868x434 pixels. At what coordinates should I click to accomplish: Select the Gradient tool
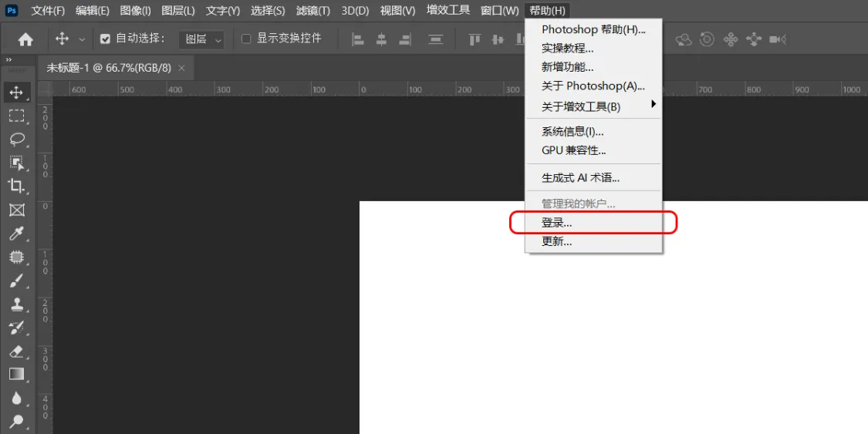pyautogui.click(x=17, y=375)
